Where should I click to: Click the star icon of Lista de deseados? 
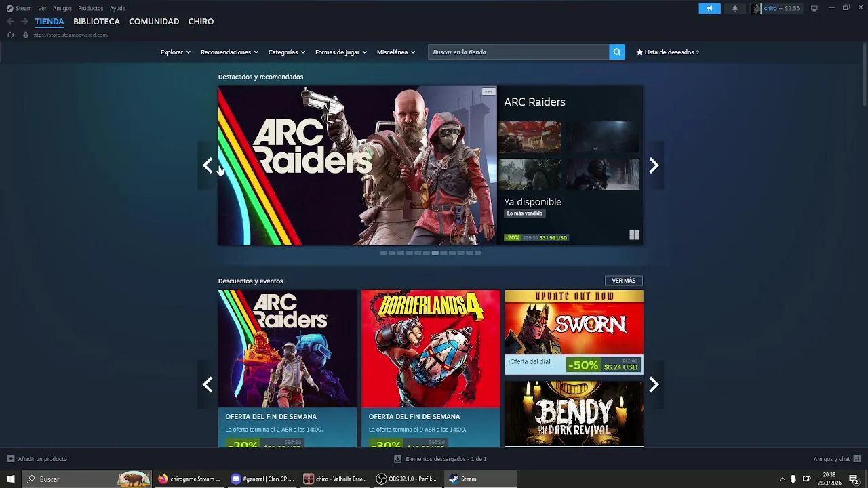click(639, 52)
